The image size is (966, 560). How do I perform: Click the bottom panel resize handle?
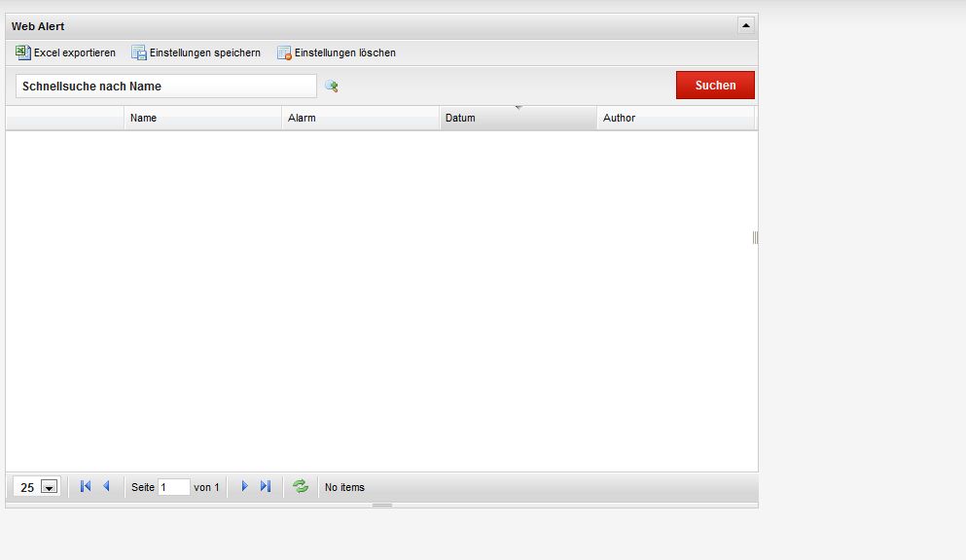point(382,506)
